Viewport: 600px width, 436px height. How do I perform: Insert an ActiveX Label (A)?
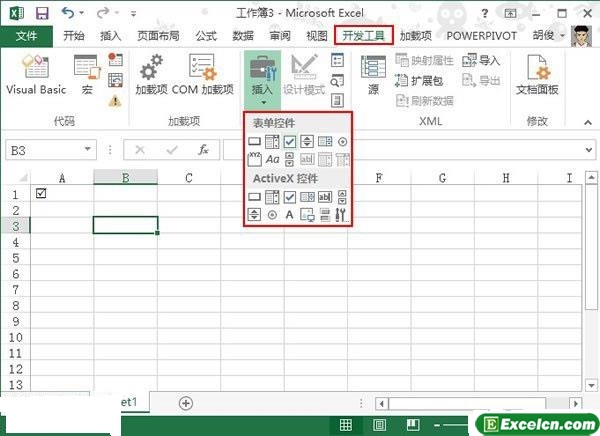[290, 215]
